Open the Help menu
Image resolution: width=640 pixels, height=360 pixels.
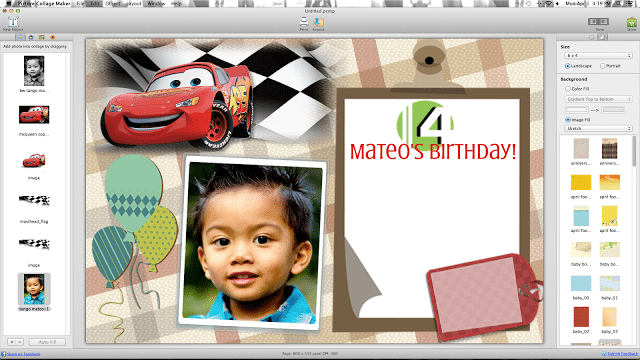pyautogui.click(x=176, y=3)
